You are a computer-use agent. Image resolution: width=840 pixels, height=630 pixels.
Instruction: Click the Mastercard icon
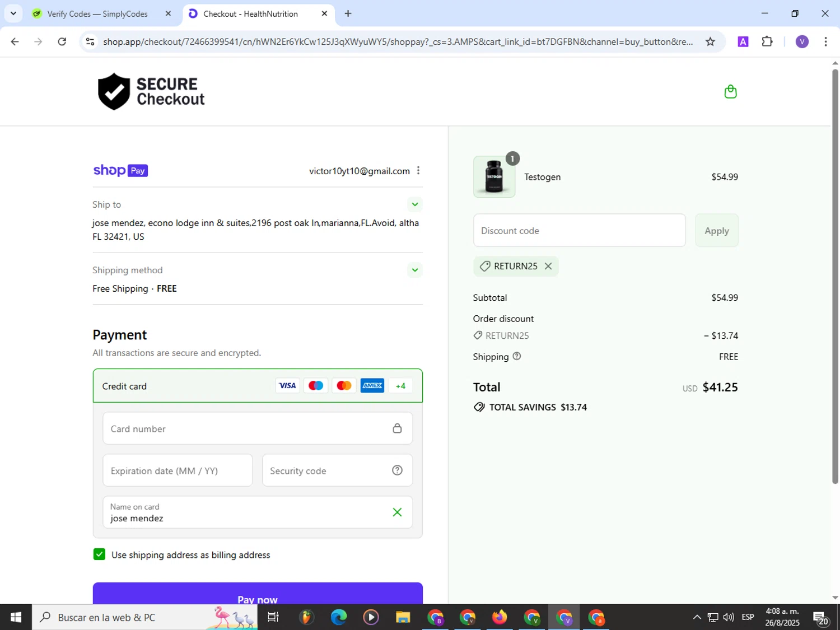[x=344, y=385]
